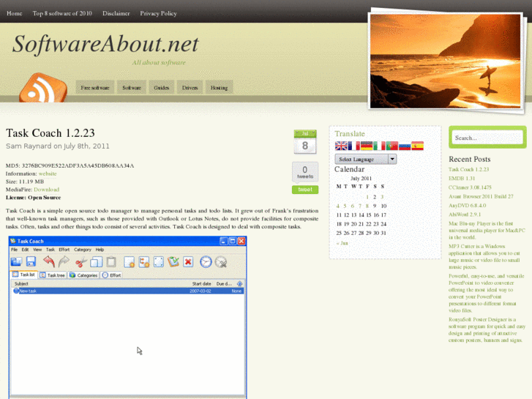The image size is (532, 399).
Task: Click the Edit task icon
Action: point(159,262)
